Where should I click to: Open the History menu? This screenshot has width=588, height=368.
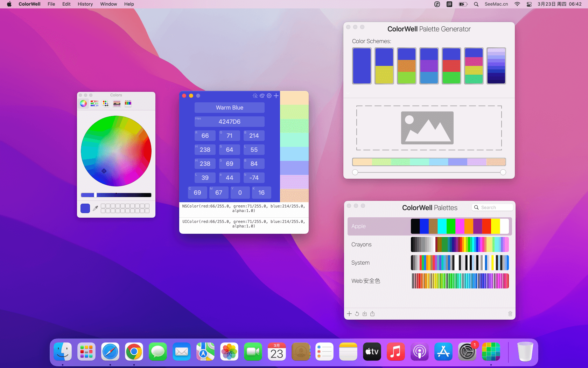85,4
